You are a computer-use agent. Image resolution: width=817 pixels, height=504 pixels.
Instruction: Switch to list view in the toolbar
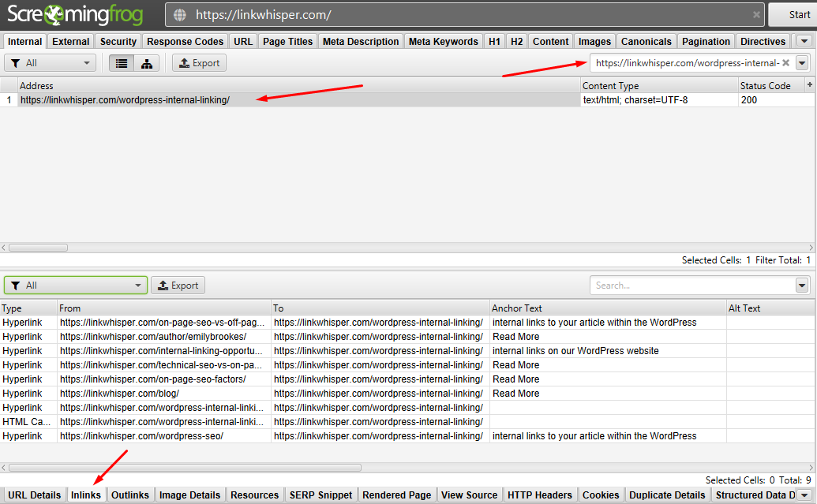pos(121,62)
